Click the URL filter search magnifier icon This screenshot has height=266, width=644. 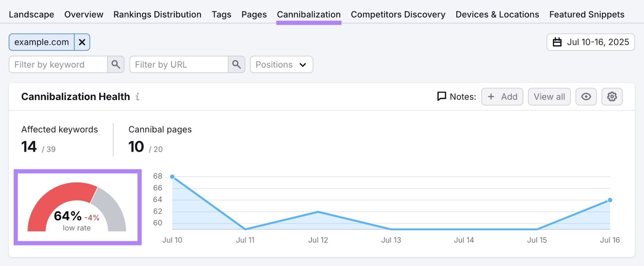(x=236, y=64)
